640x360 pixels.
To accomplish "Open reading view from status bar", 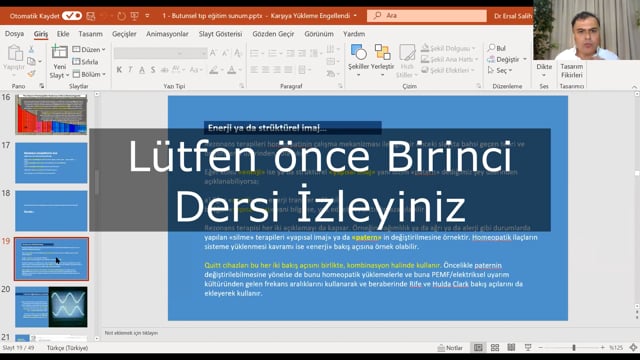I will [511, 347].
